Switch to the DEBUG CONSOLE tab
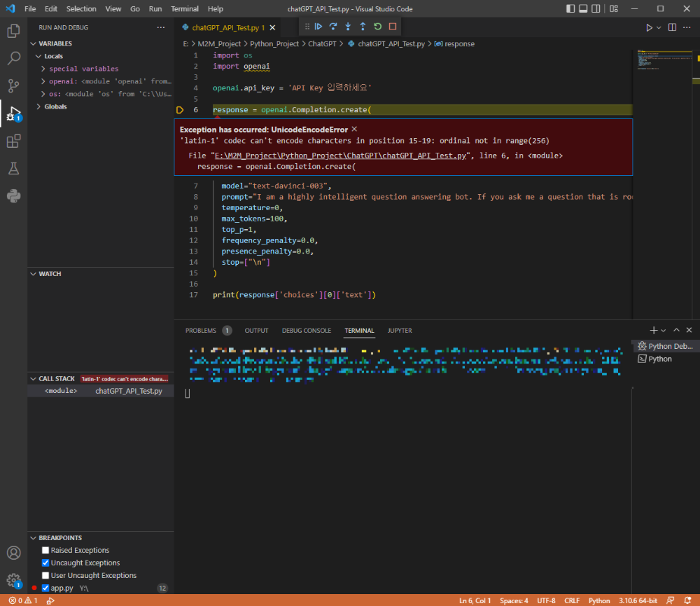The width and height of the screenshot is (700, 606). click(x=307, y=330)
